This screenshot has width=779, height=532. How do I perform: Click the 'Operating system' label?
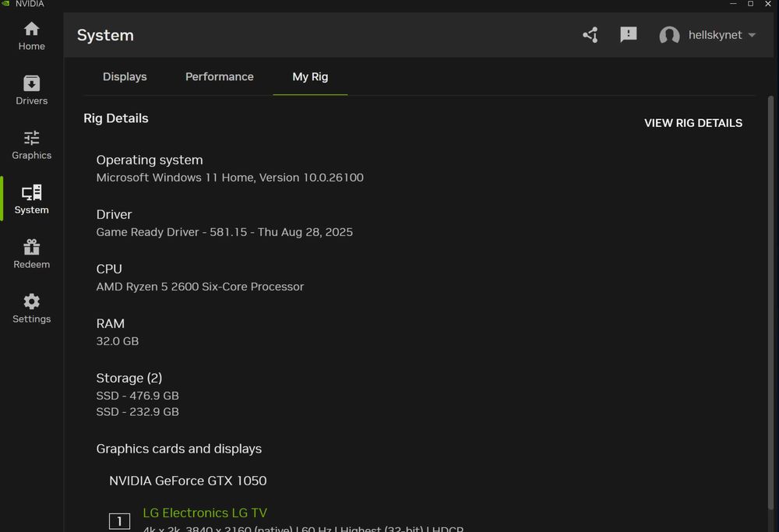[x=150, y=160]
